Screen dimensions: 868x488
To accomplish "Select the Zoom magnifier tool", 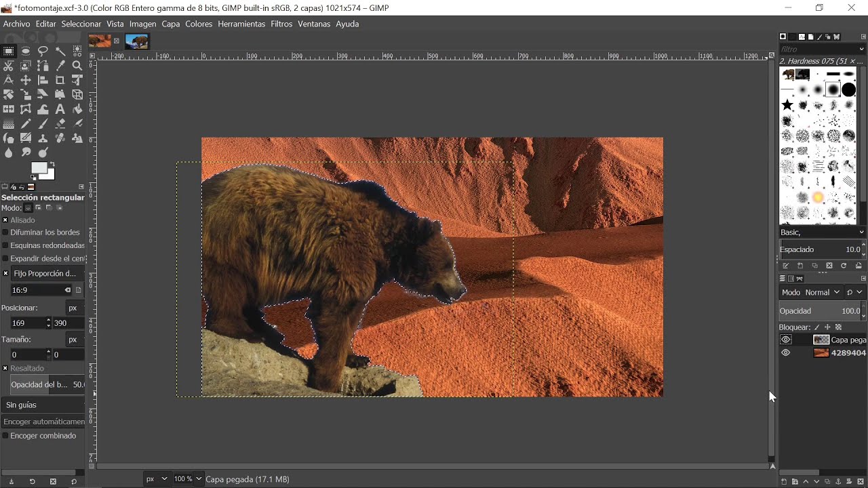I will (77, 66).
